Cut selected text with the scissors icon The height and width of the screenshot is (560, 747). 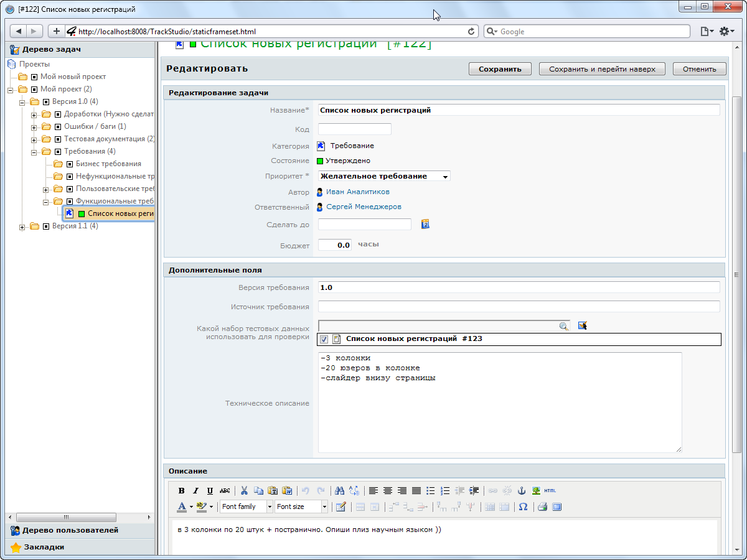[x=244, y=490]
